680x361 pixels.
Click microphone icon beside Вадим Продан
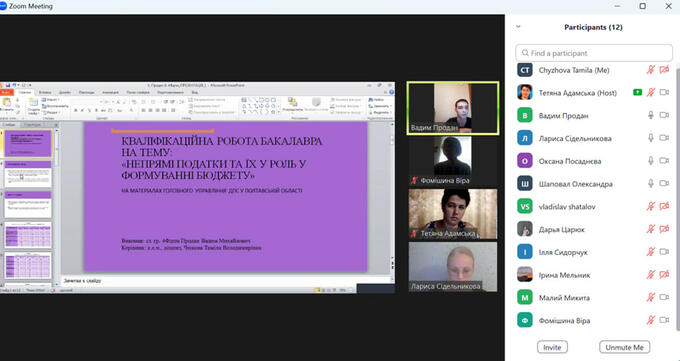pos(651,115)
